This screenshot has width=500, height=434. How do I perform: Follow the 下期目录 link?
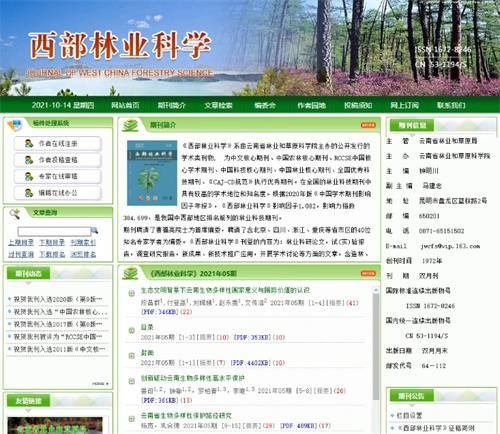52,242
